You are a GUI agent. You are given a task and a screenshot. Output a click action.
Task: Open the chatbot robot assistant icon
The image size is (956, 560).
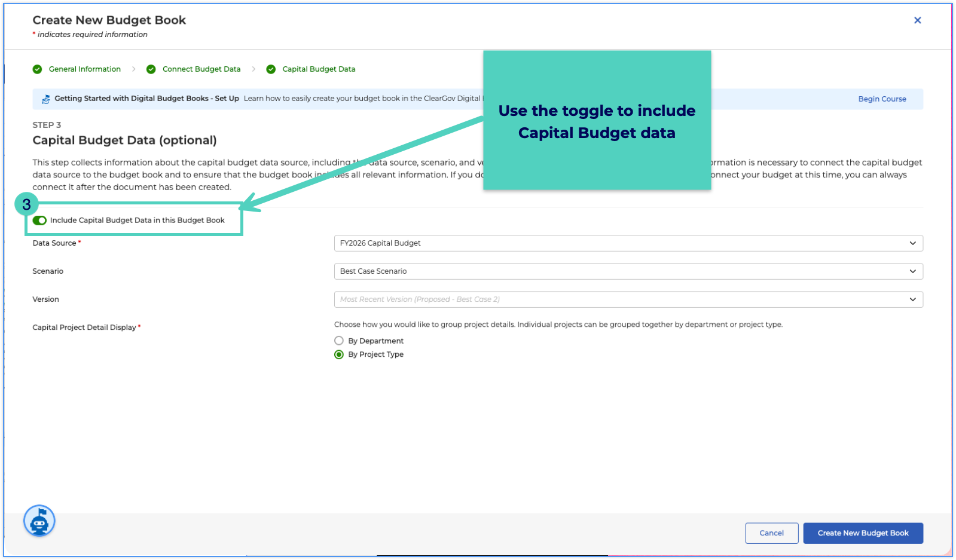[x=39, y=521]
